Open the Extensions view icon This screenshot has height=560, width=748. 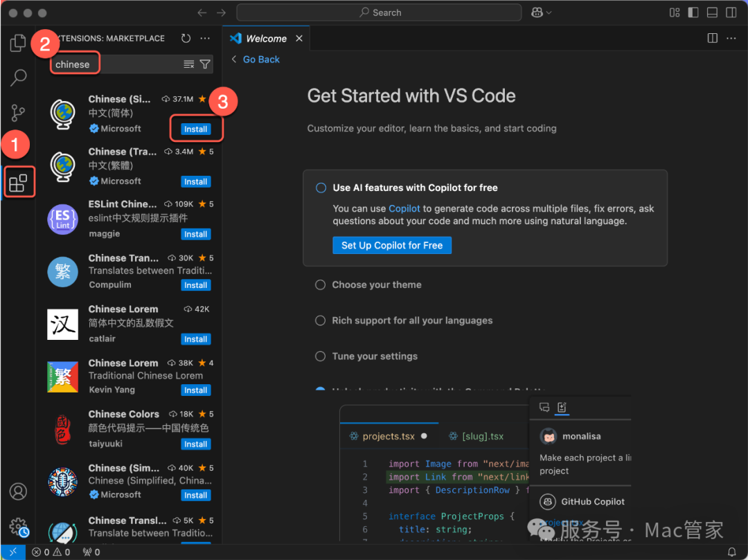18,183
